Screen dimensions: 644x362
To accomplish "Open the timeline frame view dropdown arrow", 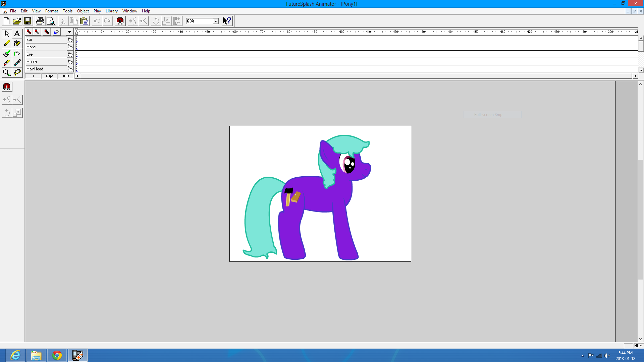I will (x=69, y=32).
